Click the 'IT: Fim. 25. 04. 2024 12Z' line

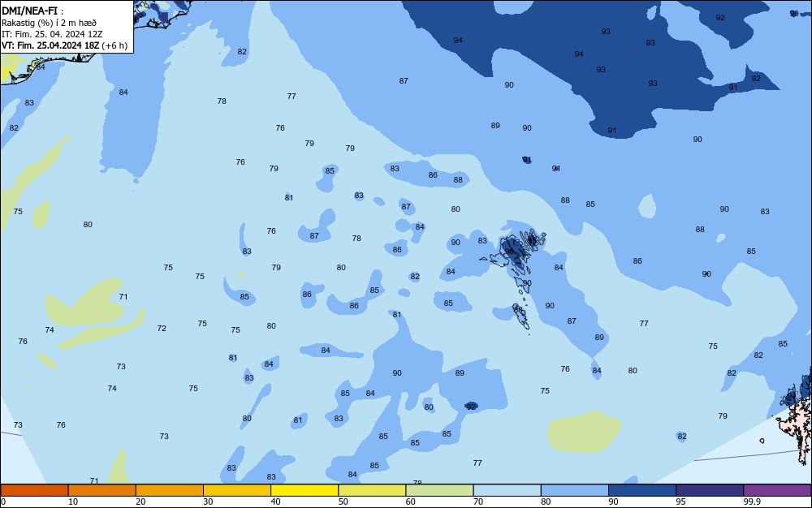[52, 34]
